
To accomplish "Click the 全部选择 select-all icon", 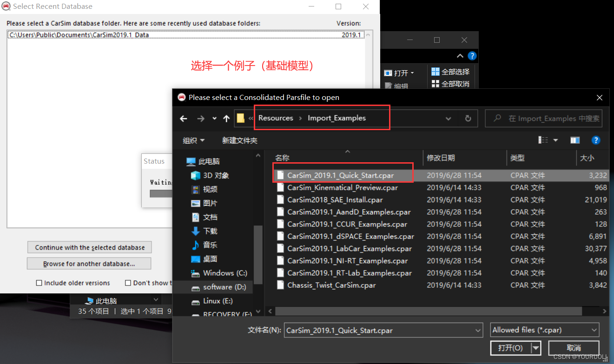I will point(436,73).
